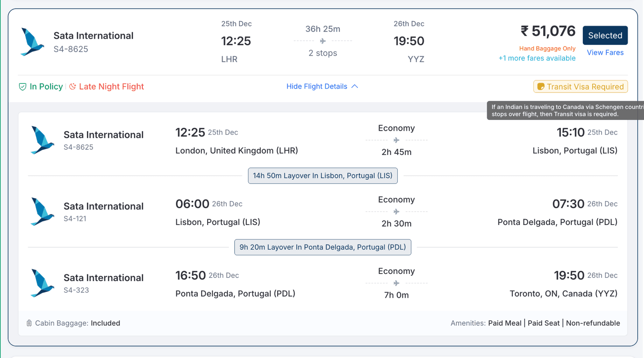The image size is (644, 358).
Task: Click plane icon in 36h 25m summary
Action: [323, 41]
